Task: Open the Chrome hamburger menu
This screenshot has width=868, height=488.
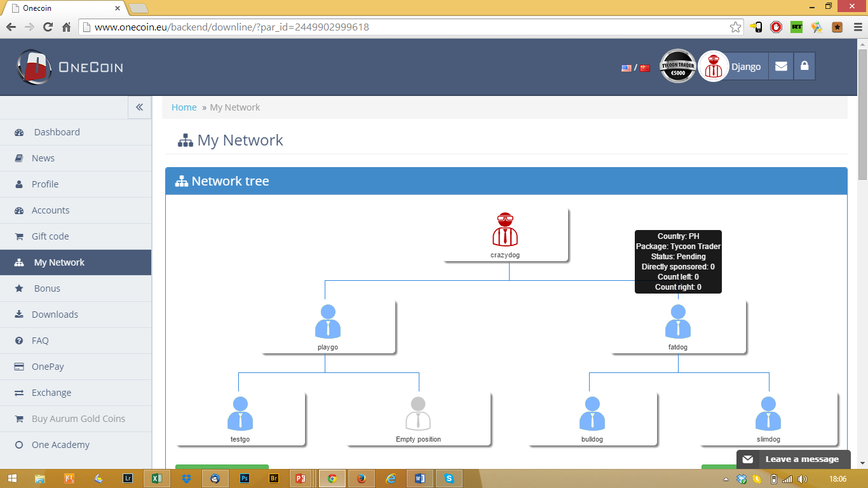Action: (858, 27)
